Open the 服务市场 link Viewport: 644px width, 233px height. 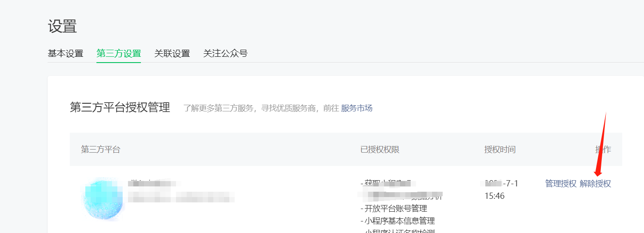pyautogui.click(x=356, y=108)
